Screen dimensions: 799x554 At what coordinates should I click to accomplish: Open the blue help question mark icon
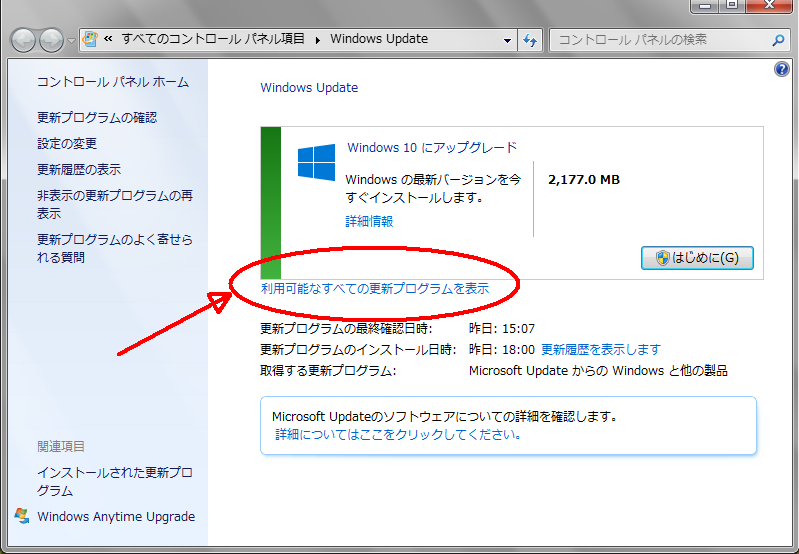782,69
